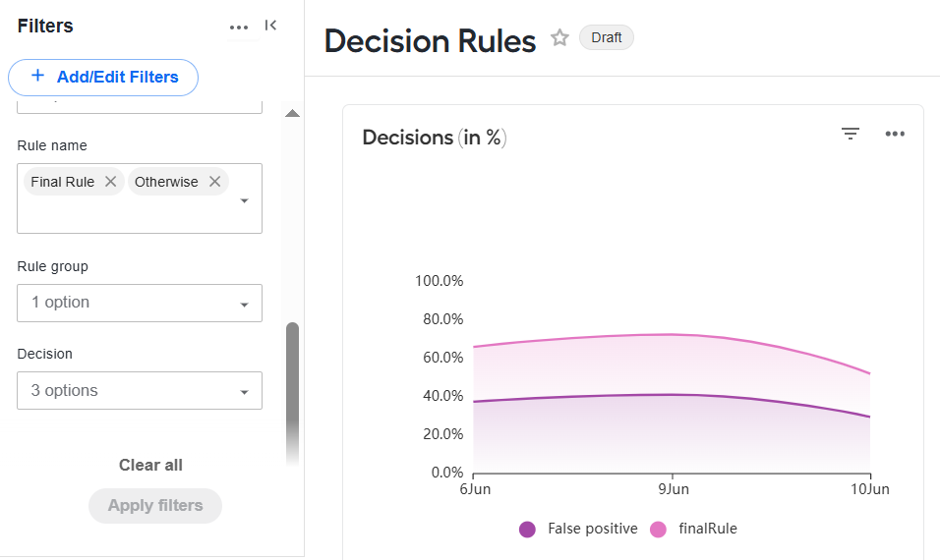The height and width of the screenshot is (560, 940).
Task: Click the Add/Edit Filters button
Action: pos(103,78)
